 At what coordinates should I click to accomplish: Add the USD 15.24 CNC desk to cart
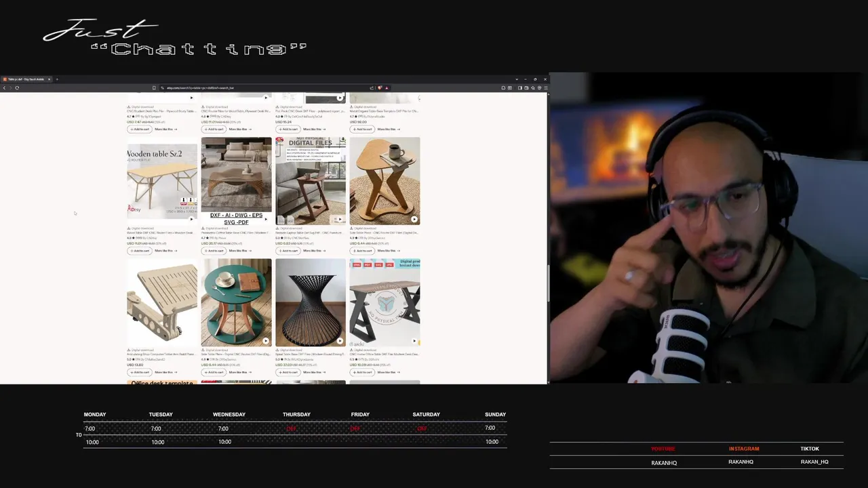pyautogui.click(x=288, y=129)
